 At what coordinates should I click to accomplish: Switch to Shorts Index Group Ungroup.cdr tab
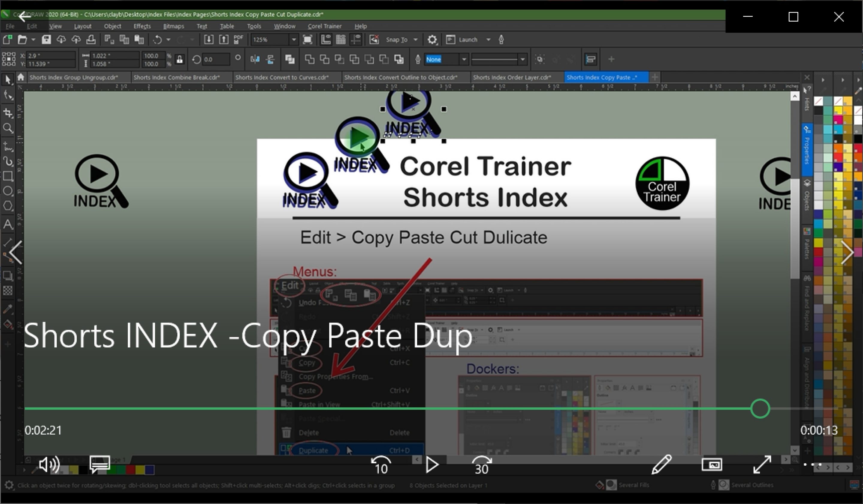74,77
